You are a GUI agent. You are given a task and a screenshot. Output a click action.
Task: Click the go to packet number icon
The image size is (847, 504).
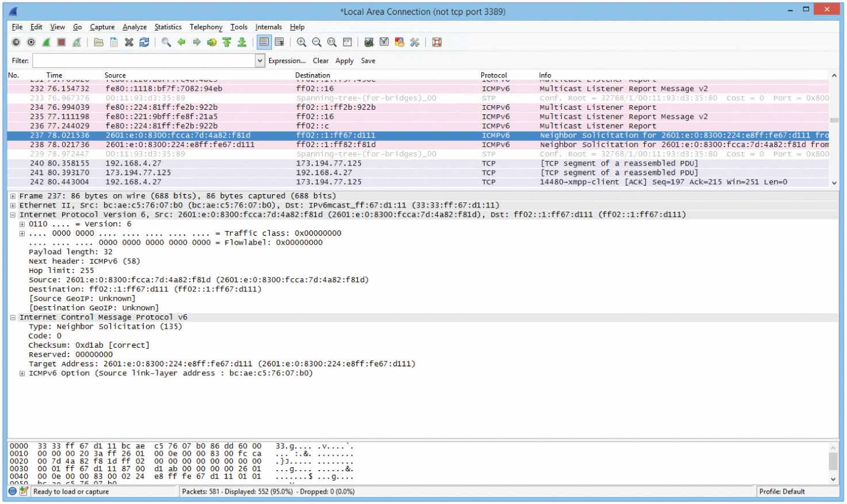coord(212,42)
